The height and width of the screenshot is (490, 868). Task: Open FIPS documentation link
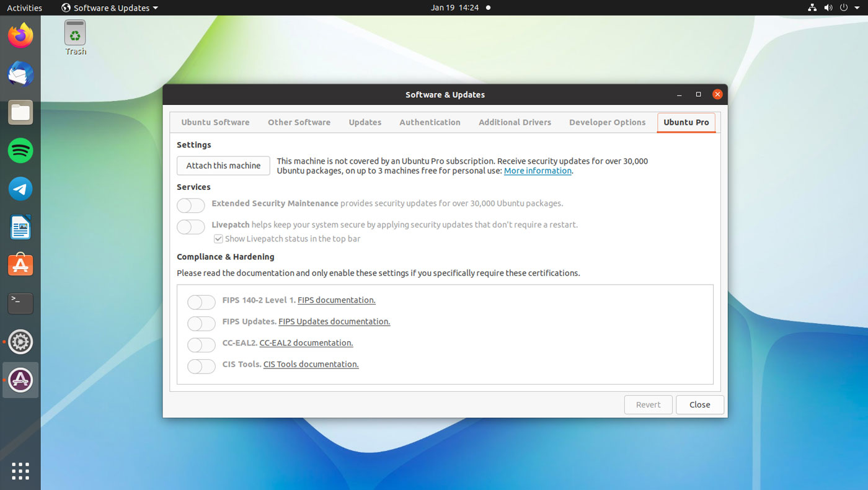point(337,300)
